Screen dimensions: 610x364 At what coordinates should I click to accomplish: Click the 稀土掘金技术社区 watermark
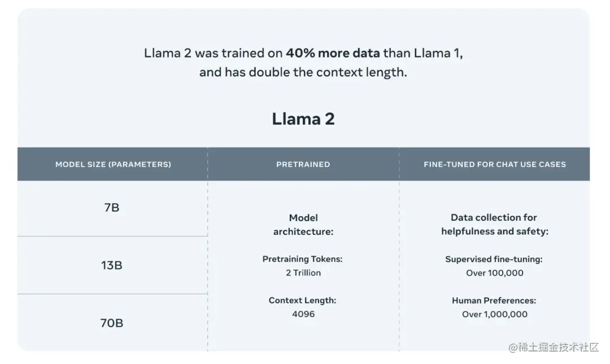554,348
